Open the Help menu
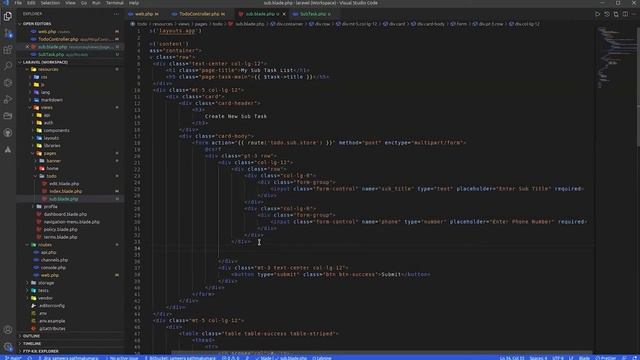The width and height of the screenshot is (640, 360). [134, 3]
